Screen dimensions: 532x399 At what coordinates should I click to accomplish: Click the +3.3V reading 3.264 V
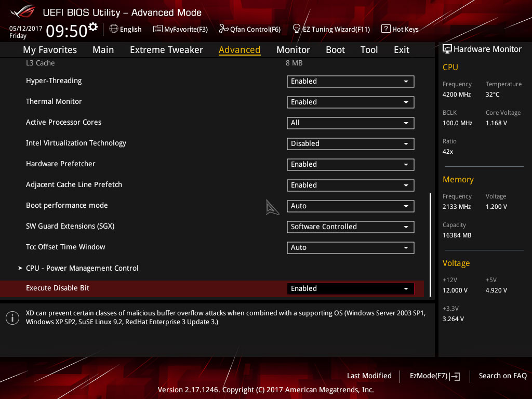tap(453, 319)
